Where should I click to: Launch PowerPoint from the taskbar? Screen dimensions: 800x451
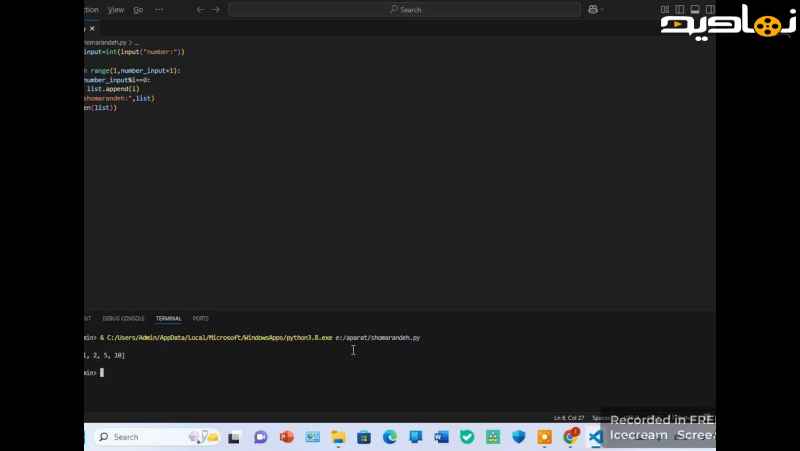click(x=287, y=437)
